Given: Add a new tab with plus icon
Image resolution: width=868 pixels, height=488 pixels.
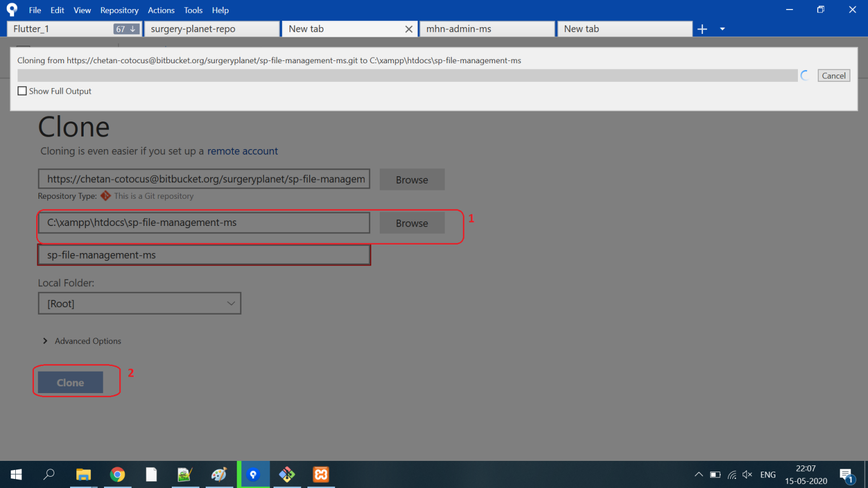Looking at the screenshot, I should 702,29.
